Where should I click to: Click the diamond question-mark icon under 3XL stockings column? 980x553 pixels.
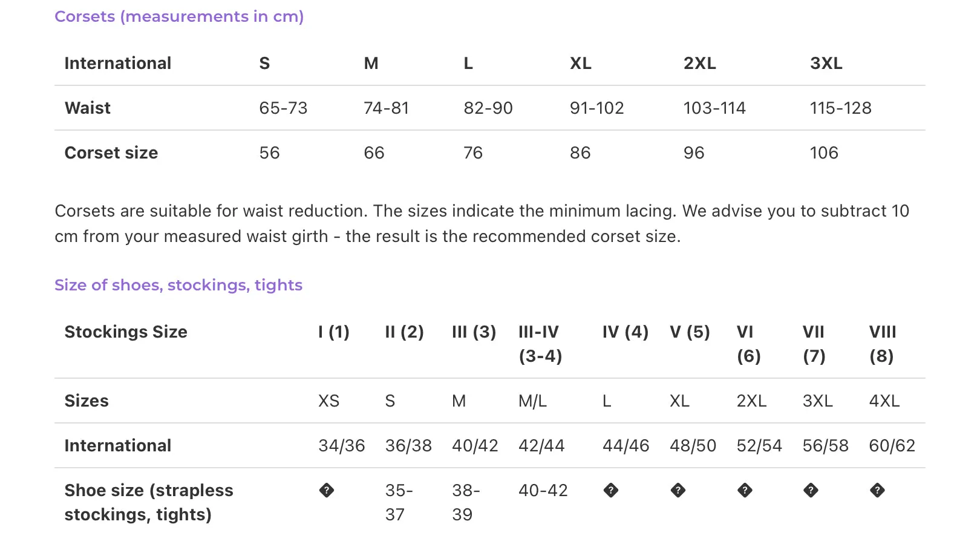(x=811, y=490)
